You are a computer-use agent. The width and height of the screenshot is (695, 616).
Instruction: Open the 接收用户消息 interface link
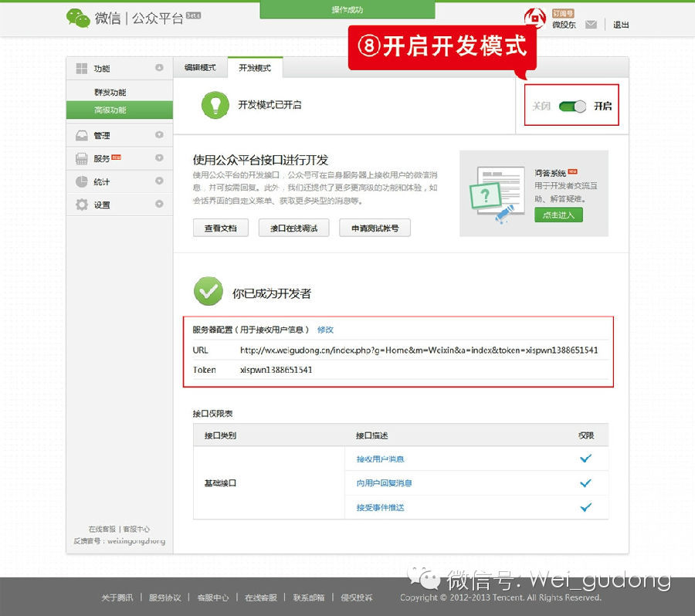click(380, 459)
